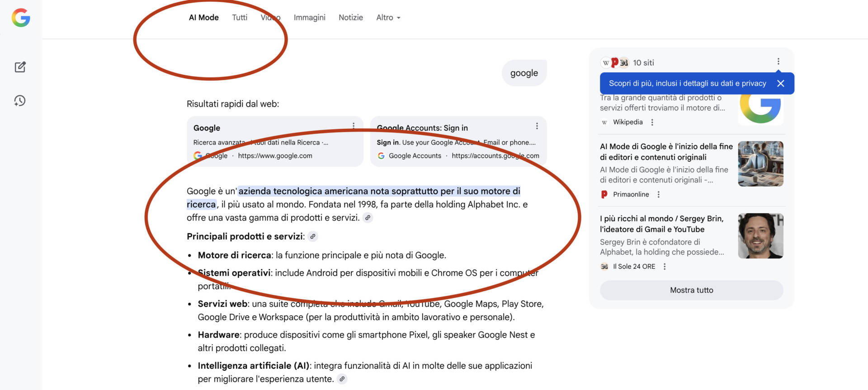Switch to the Notizie tab
The image size is (868, 390).
pos(350,18)
